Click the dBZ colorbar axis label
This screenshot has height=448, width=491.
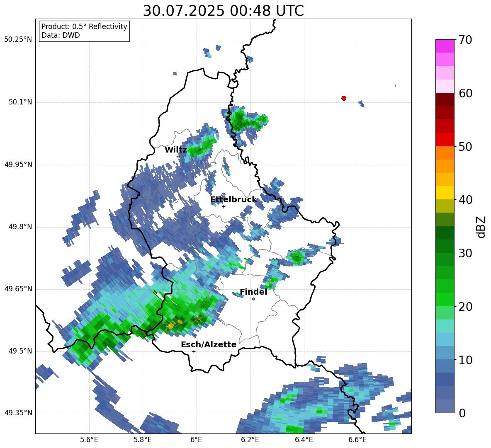click(481, 227)
